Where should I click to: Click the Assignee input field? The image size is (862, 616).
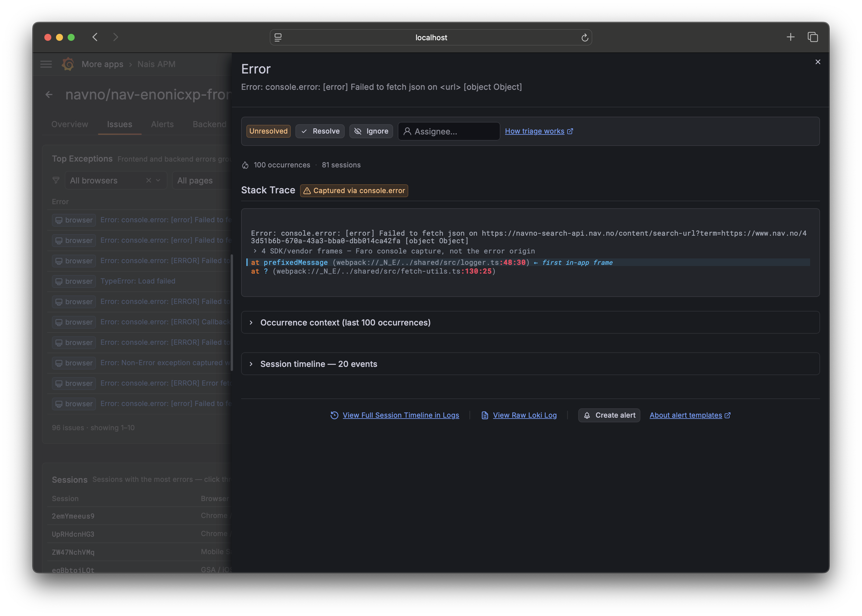tap(448, 131)
